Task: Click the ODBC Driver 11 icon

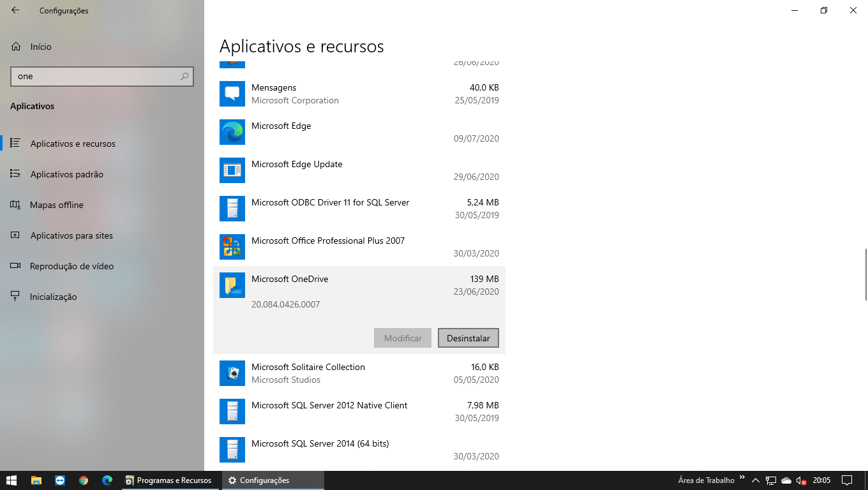Action: [232, 209]
